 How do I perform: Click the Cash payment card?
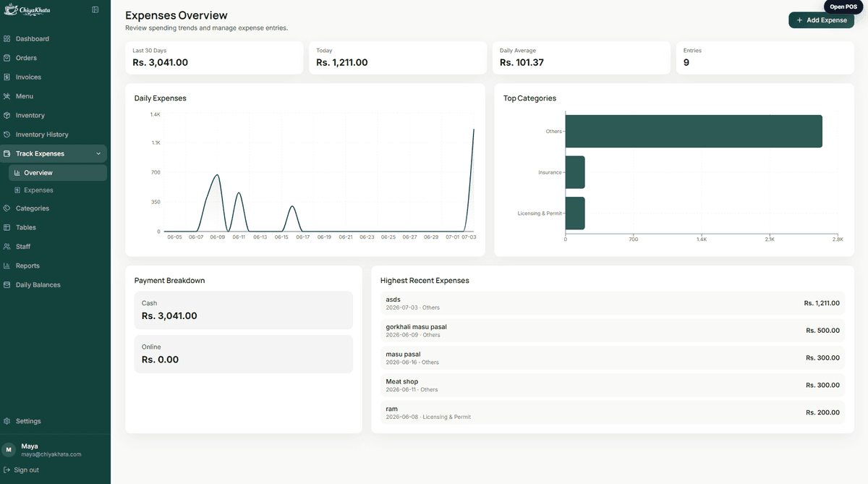[x=244, y=310]
